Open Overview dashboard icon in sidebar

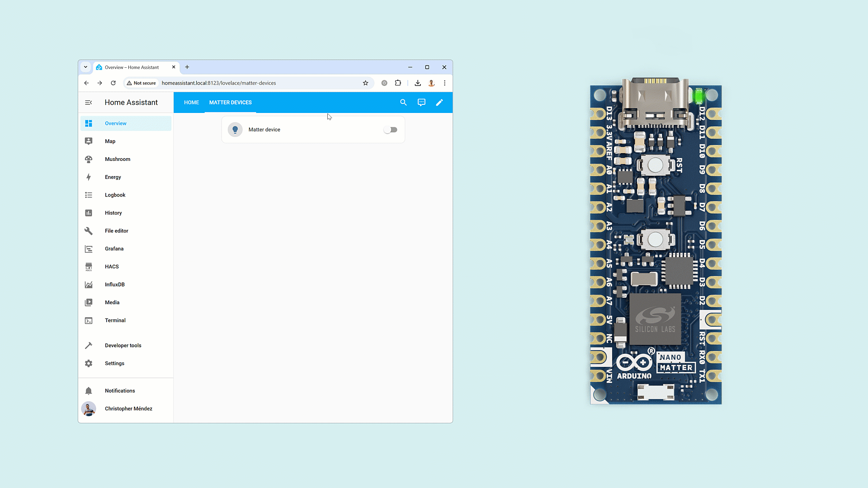[89, 123]
